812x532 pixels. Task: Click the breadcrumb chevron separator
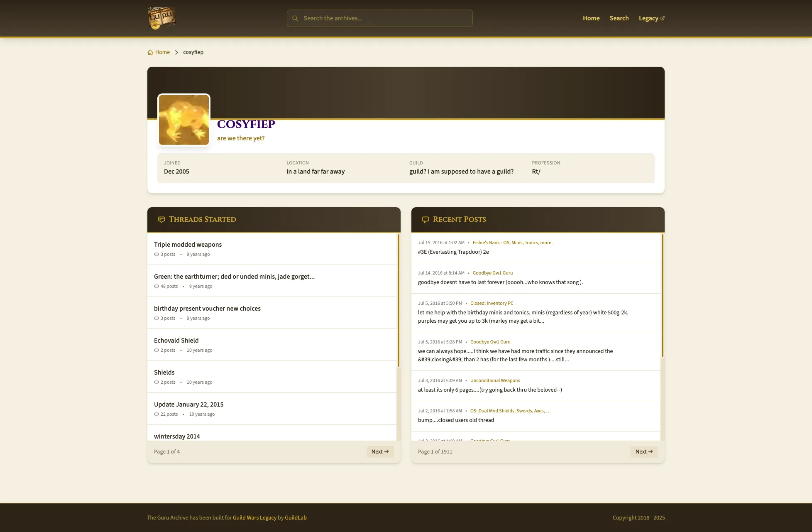[176, 52]
